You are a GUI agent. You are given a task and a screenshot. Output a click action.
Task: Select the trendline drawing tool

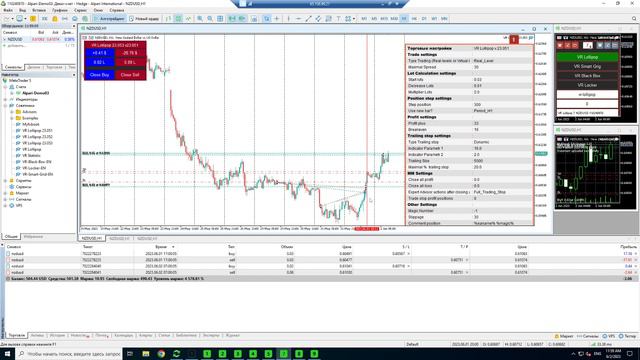click(308, 18)
